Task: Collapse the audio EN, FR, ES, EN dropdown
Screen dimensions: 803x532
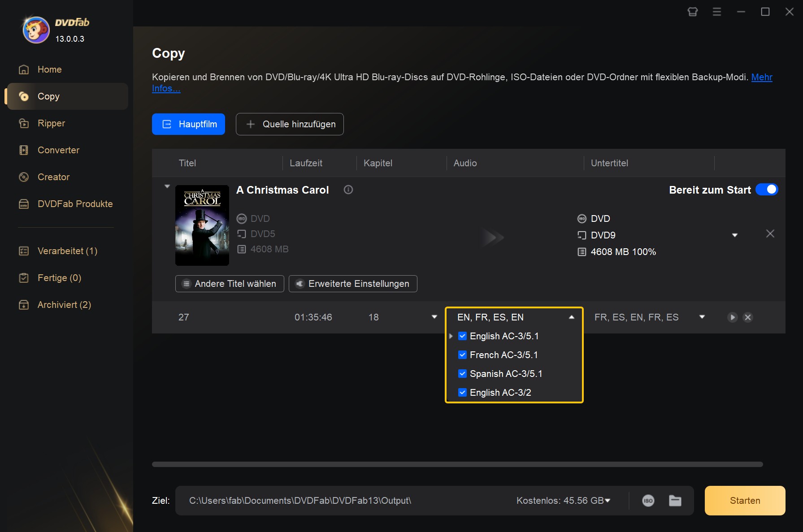Action: click(x=572, y=317)
